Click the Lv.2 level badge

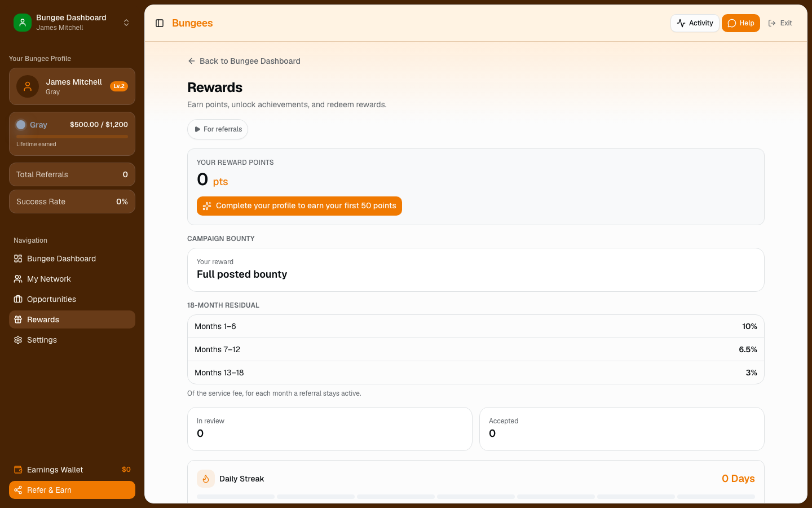pyautogui.click(x=119, y=86)
